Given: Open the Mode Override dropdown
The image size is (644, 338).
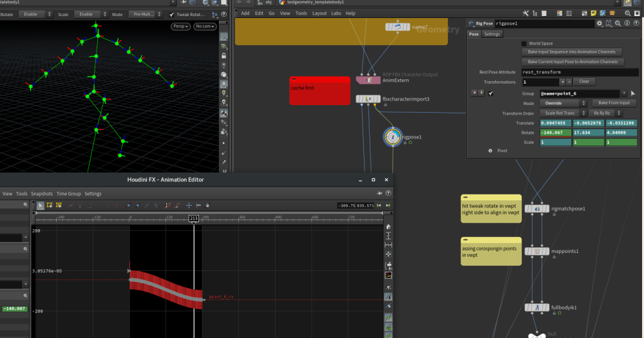Looking at the screenshot, I should click(x=563, y=103).
